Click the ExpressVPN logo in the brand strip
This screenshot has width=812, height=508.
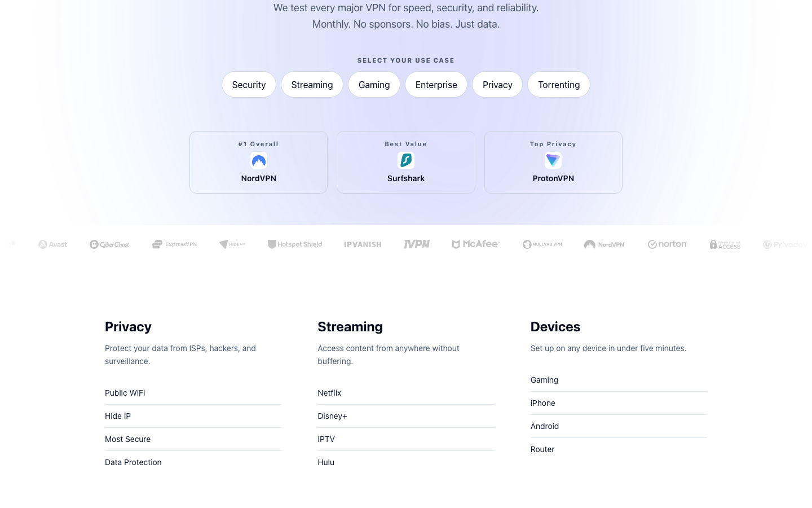point(174,244)
